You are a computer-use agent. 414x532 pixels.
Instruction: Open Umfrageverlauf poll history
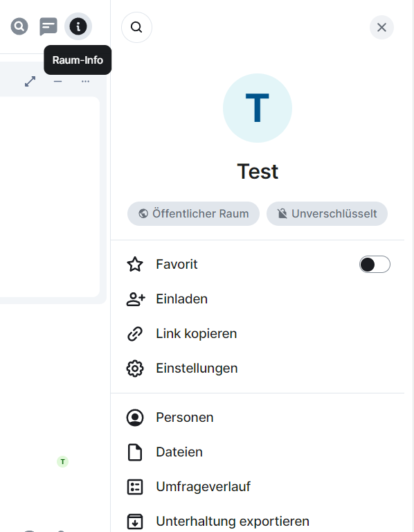pos(258,486)
